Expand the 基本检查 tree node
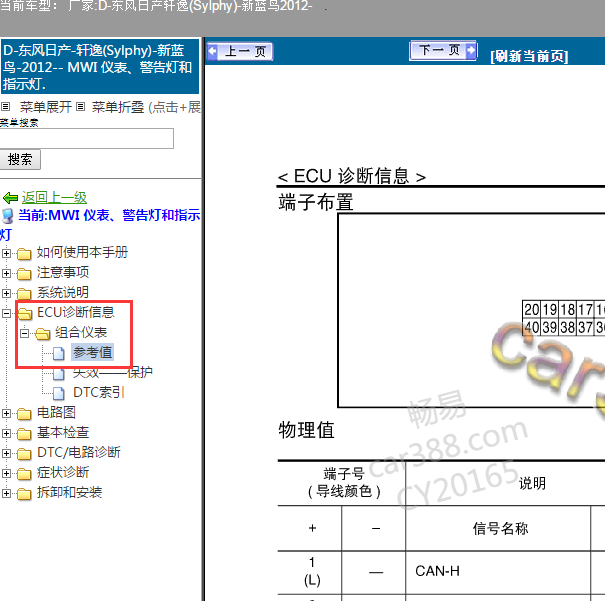Screen dimensions: 605x601 6,434
